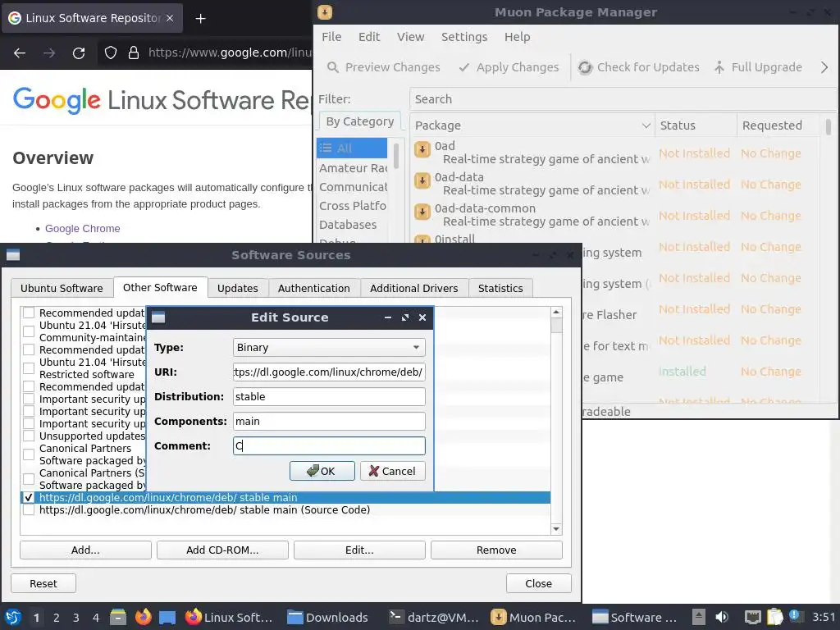Click the Muon package list scrollbar
This screenshot has width=840, height=630.
tap(829, 127)
